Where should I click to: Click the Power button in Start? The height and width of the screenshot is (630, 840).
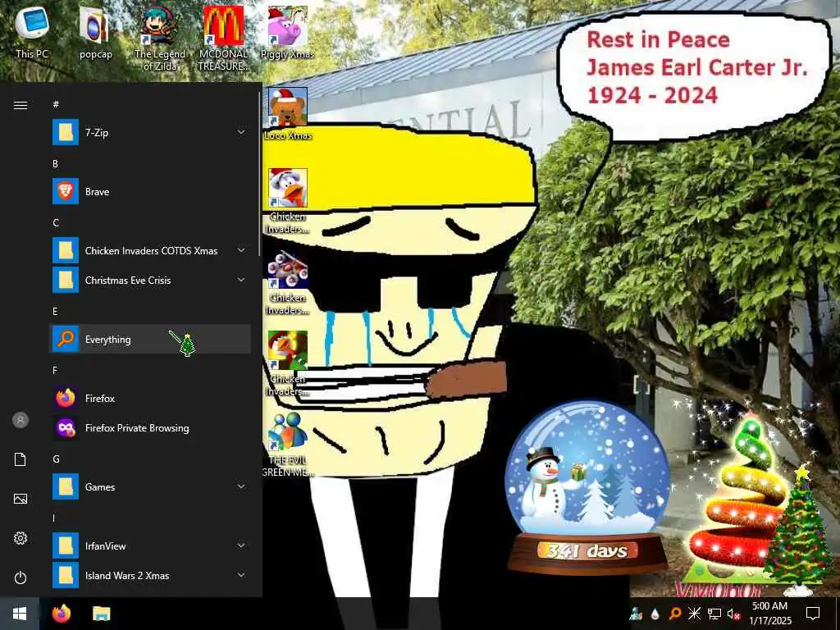tap(21, 577)
